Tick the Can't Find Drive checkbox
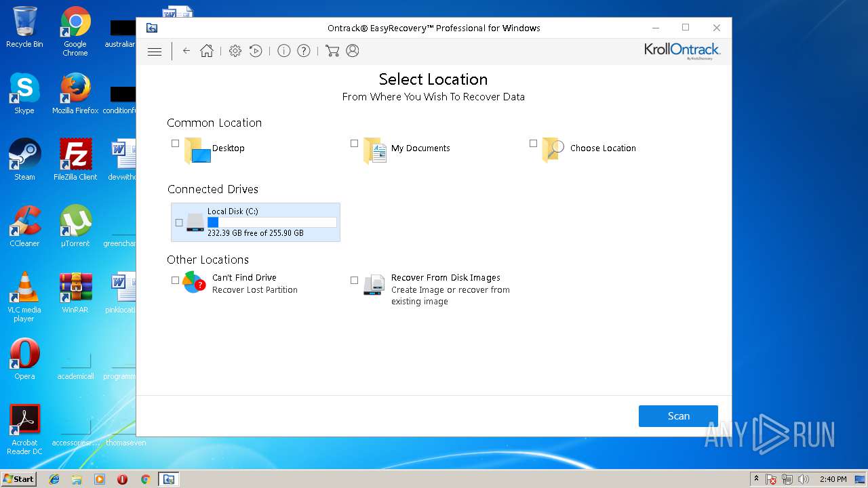The width and height of the screenshot is (868, 488). (x=176, y=280)
